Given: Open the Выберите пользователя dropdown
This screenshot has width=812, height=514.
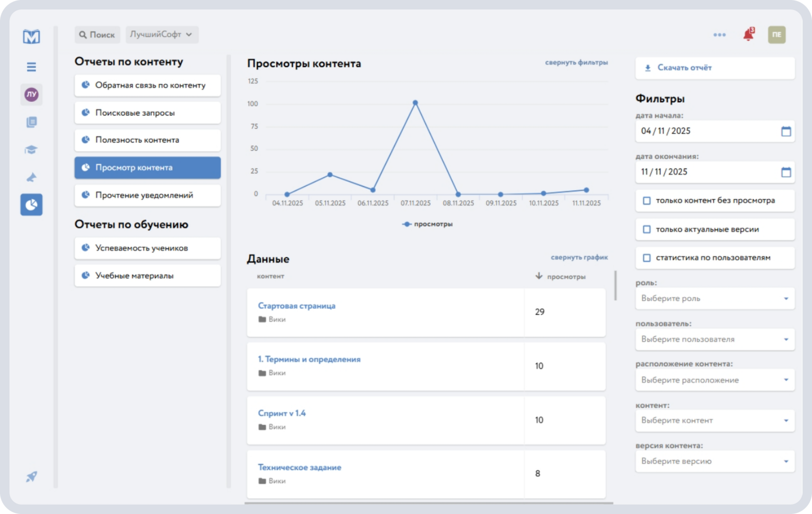Looking at the screenshot, I should (715, 339).
